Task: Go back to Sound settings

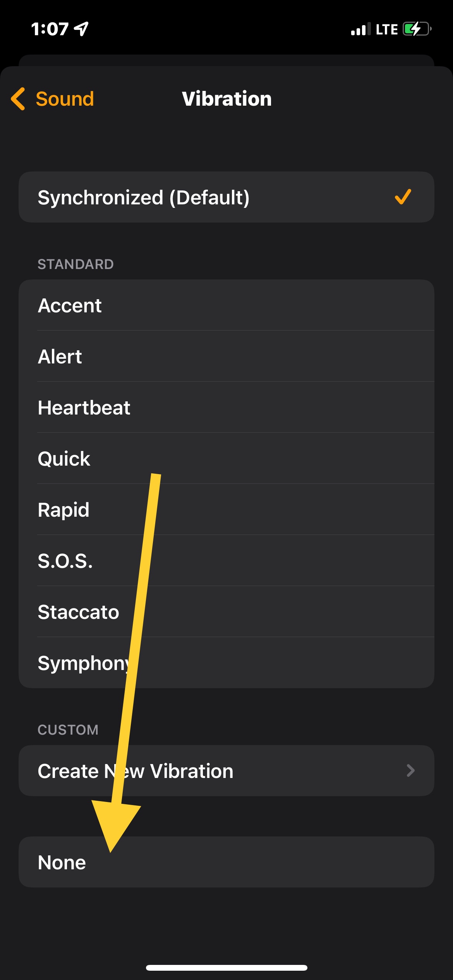Action: (65, 99)
